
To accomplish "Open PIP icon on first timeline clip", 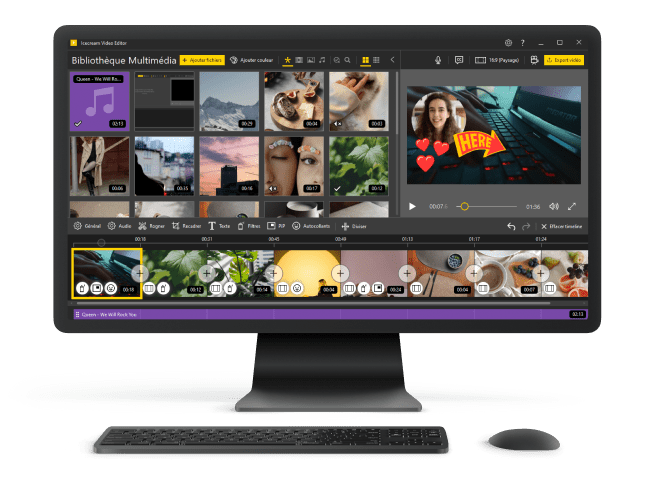I will (x=96, y=288).
